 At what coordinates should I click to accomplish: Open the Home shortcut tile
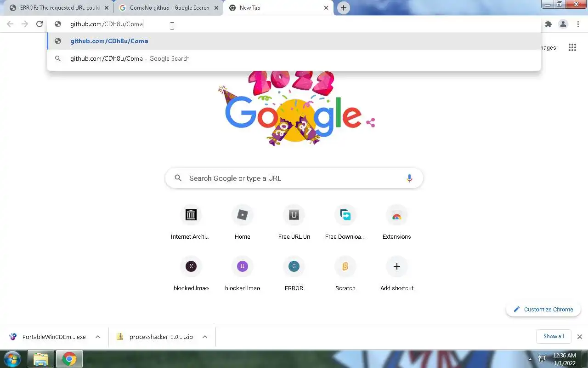click(243, 223)
